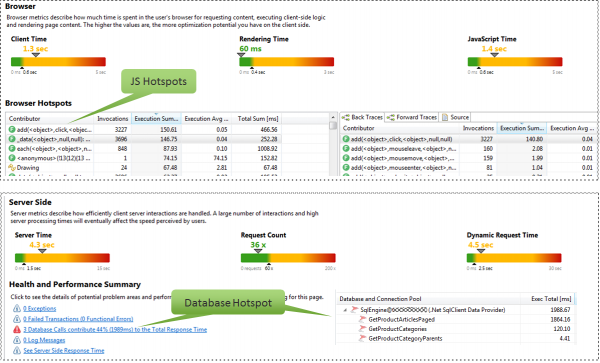Viewport: 600px width, 363px height.
Task: Click the Back Traces tab icon
Action: (x=346, y=117)
